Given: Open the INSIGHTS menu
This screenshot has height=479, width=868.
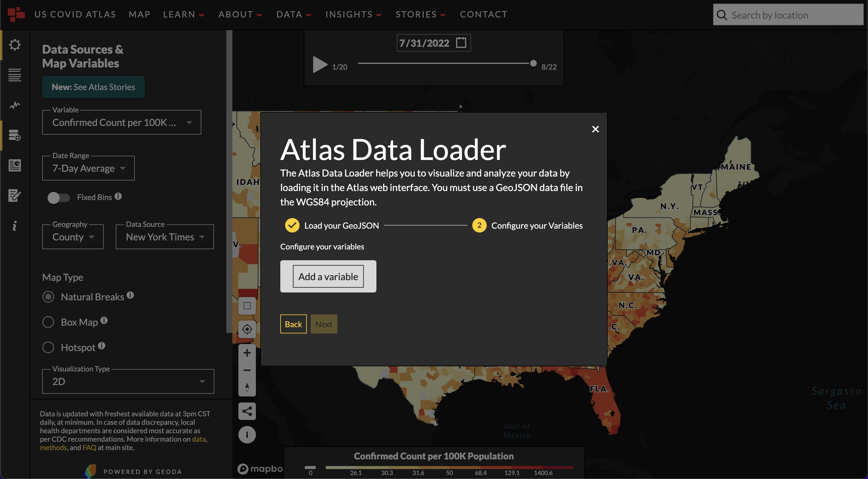Looking at the screenshot, I should pyautogui.click(x=353, y=14).
